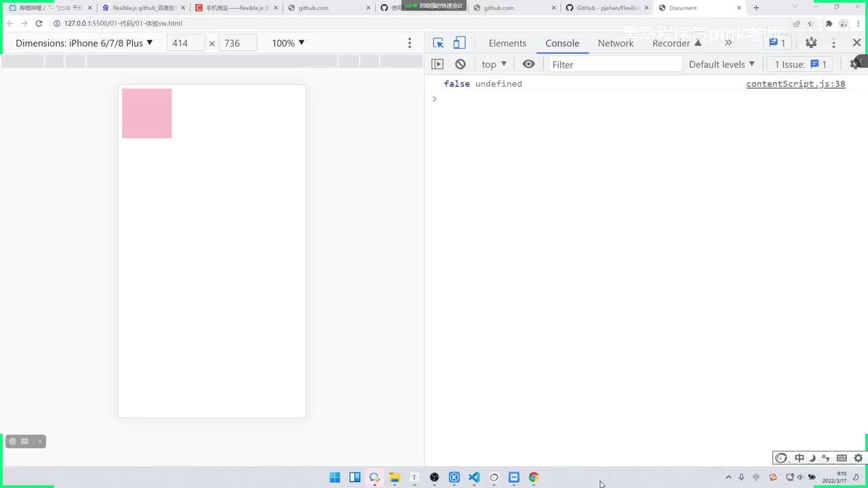This screenshot has width=868, height=488.
Task: Open the Sogou input tray icon
Action: (x=773, y=477)
